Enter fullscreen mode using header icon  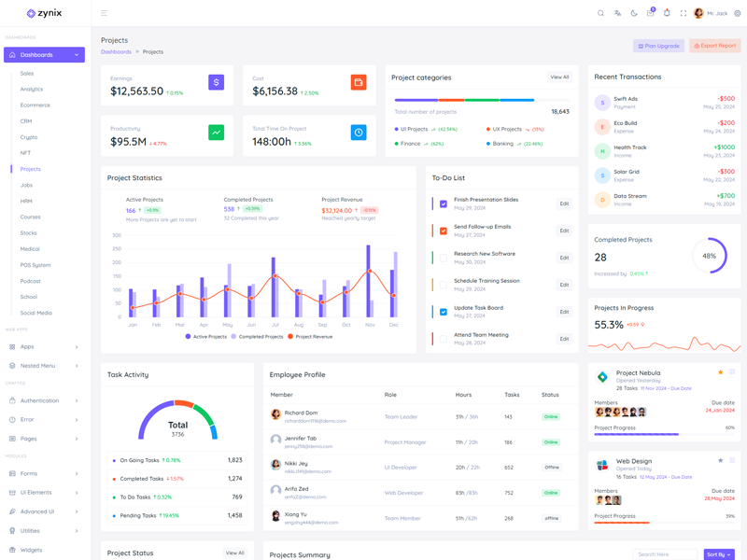(x=683, y=13)
